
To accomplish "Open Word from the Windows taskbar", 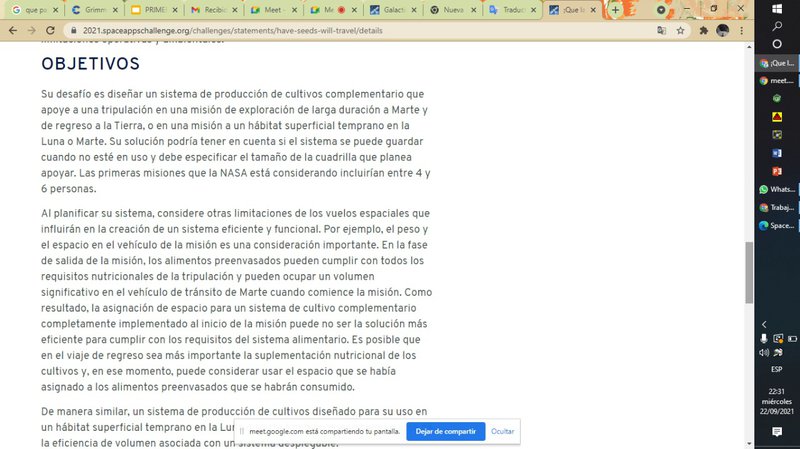I will 777,153.
